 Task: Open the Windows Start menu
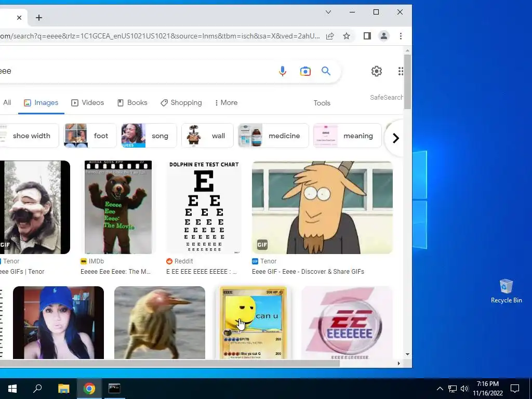[x=12, y=389]
